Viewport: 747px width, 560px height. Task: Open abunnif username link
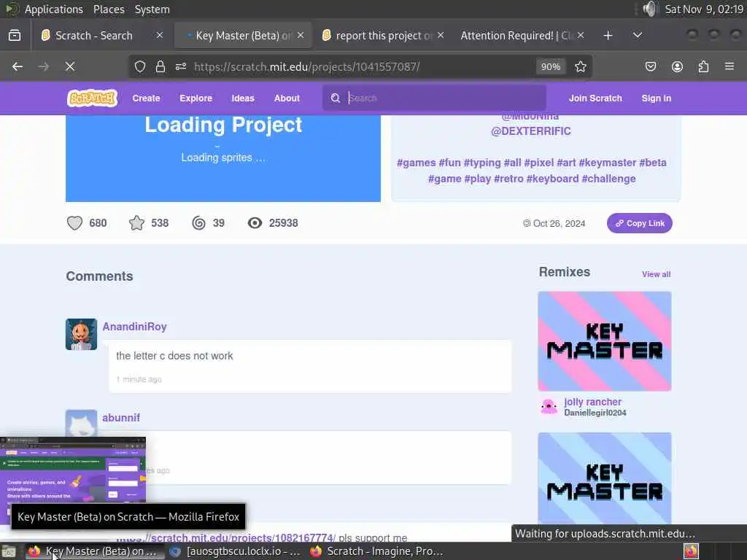click(121, 418)
